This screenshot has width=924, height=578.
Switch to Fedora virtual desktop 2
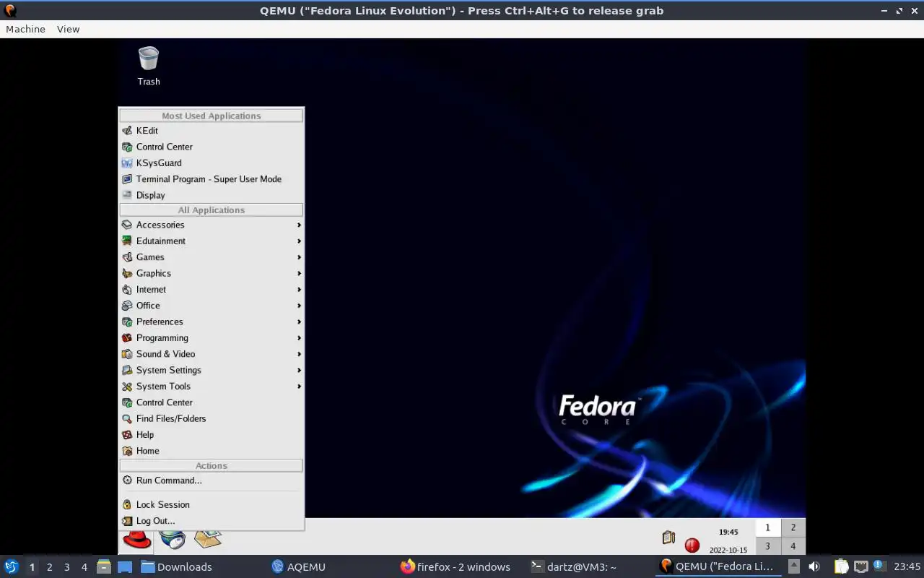pos(793,527)
